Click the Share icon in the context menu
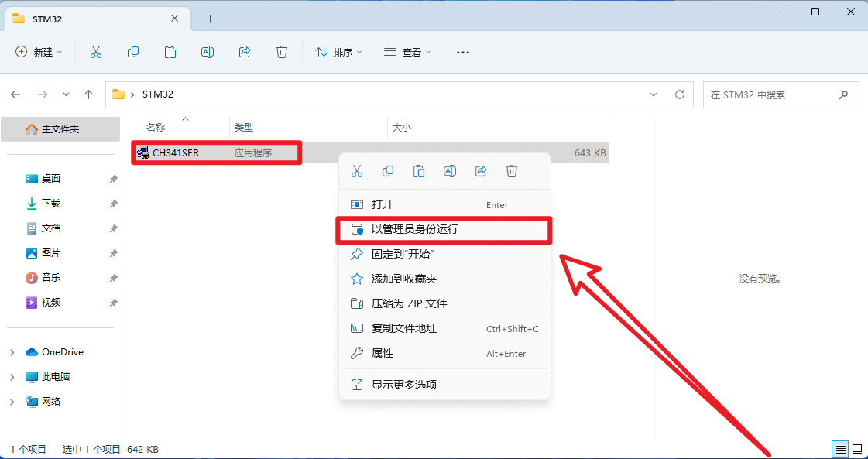 point(481,171)
